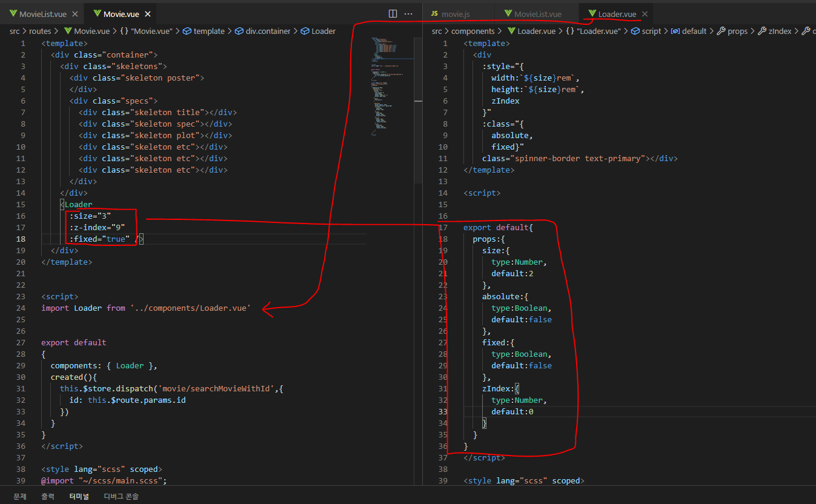Click the import Loader from '../components/Loader.vue' line
Image resolution: width=816 pixels, height=504 pixels.
tap(145, 308)
